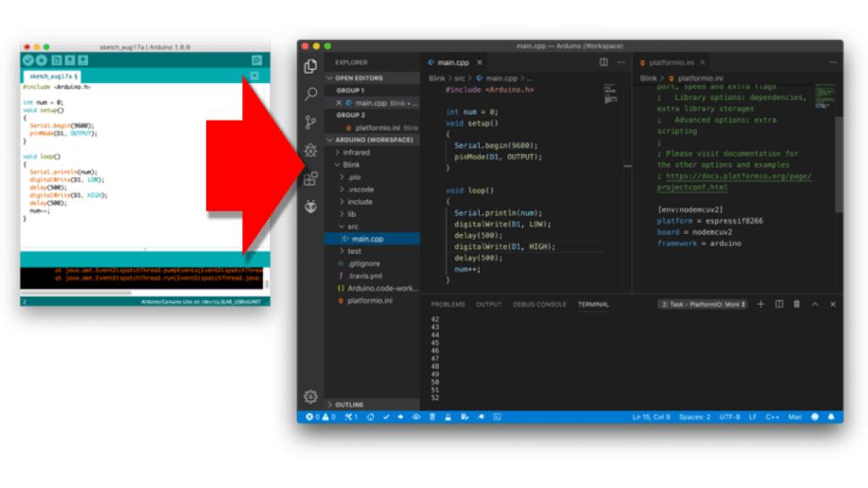
Task: Open the Explorer view in activity bar
Action: pos(311,66)
